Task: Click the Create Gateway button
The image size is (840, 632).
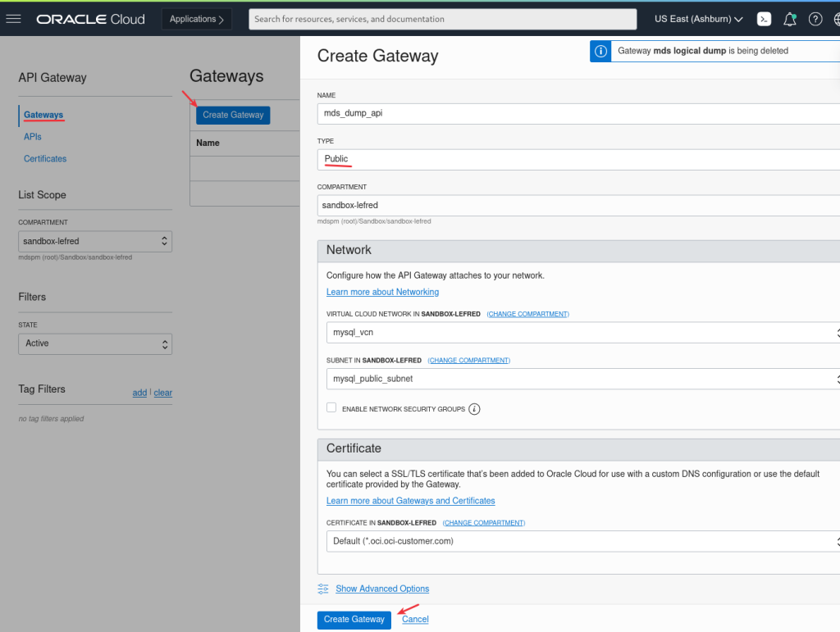Action: pyautogui.click(x=354, y=620)
